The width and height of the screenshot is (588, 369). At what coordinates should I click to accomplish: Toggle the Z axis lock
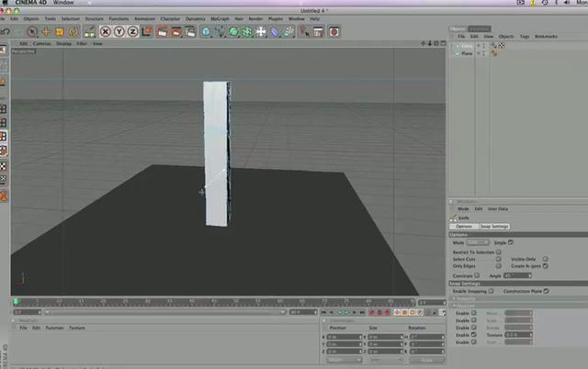click(x=133, y=32)
